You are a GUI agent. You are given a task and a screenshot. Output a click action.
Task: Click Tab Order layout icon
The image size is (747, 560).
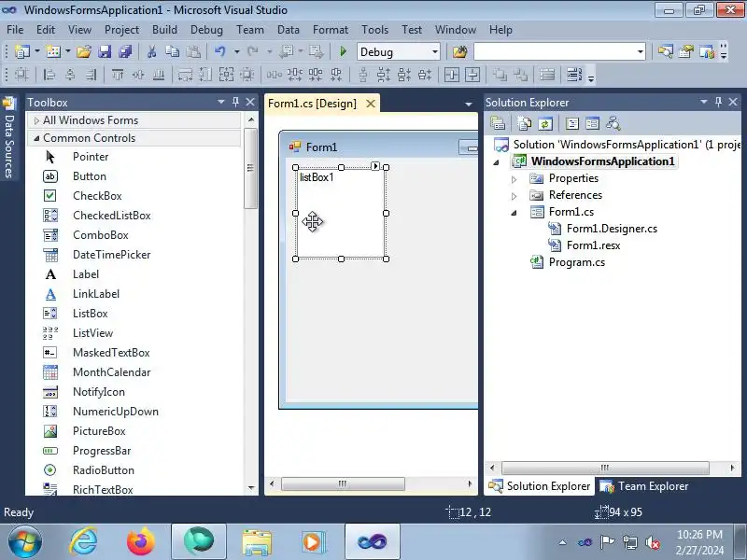click(x=574, y=75)
